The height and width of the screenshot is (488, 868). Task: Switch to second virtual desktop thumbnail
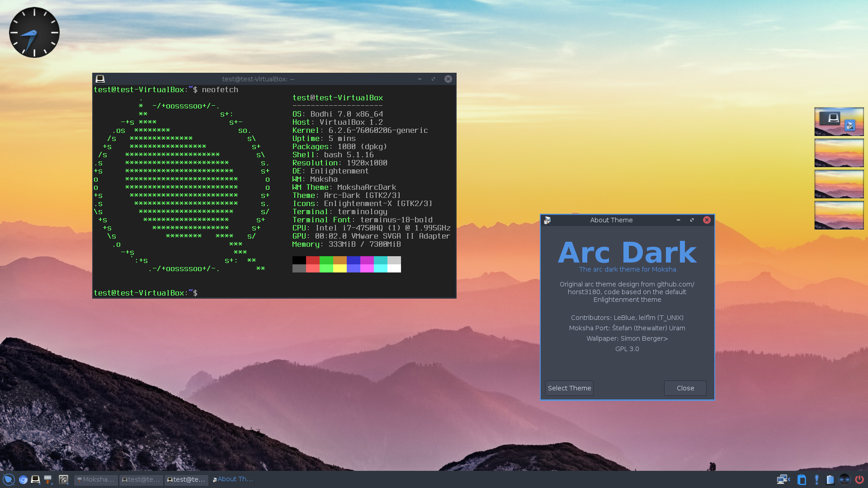click(839, 153)
